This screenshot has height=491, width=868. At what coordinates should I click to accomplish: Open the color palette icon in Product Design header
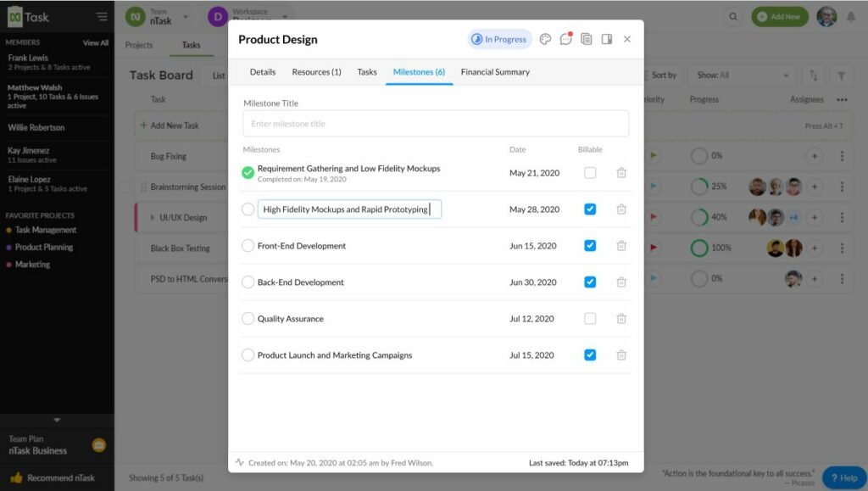(x=545, y=39)
